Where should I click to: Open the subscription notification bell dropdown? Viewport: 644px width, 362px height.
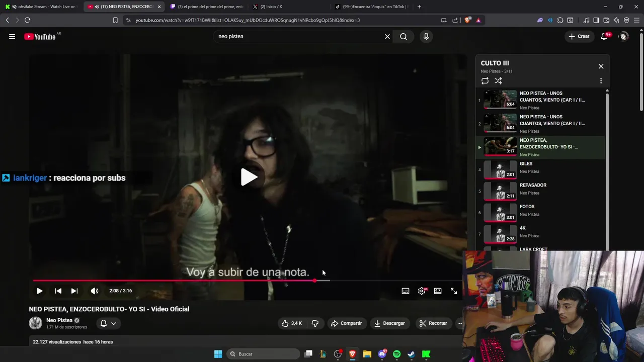pyautogui.click(x=108, y=323)
